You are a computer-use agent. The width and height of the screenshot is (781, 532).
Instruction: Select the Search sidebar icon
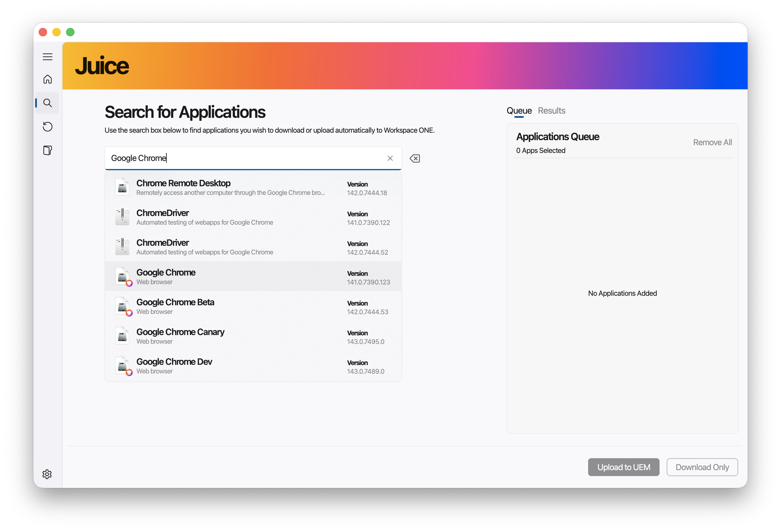click(47, 103)
